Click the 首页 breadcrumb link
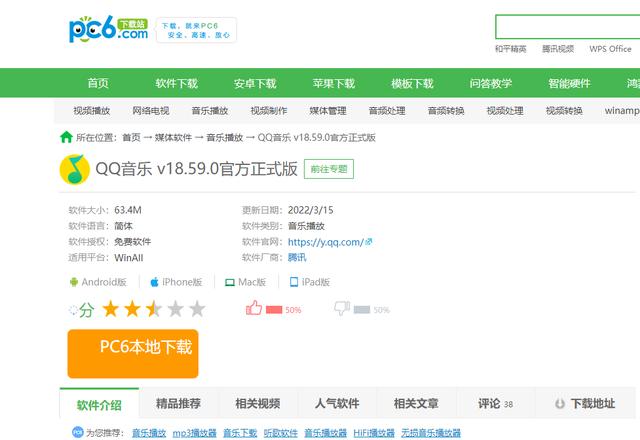640x440 pixels. [x=131, y=137]
